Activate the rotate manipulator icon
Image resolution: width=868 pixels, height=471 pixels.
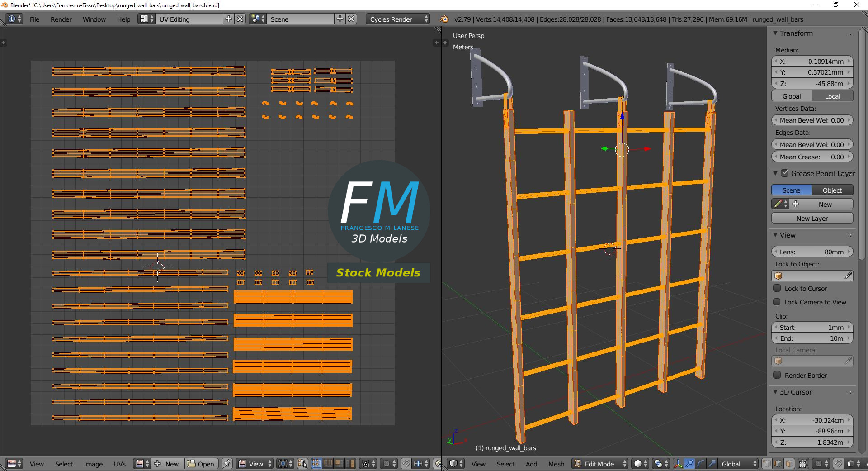(700, 464)
